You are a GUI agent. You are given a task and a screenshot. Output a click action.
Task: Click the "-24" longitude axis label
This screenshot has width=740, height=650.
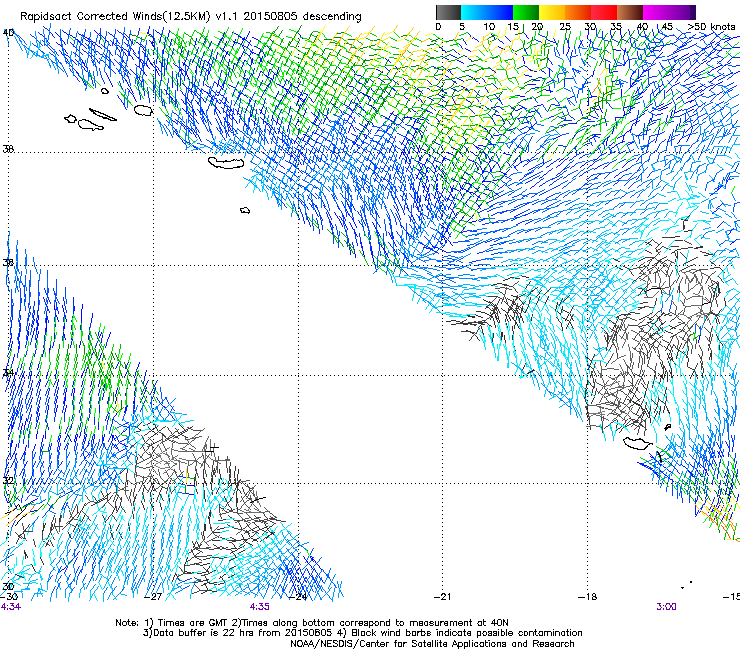pos(298,596)
